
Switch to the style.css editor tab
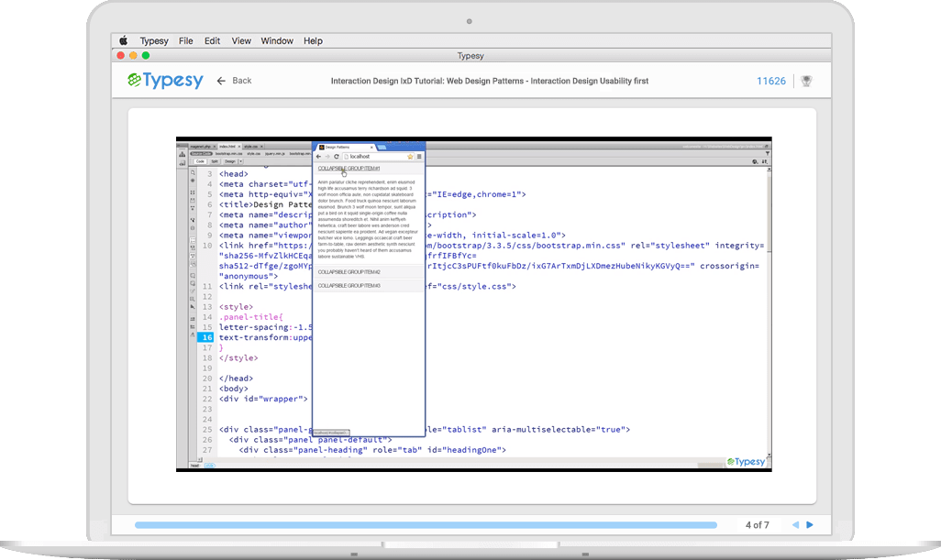tap(252, 147)
